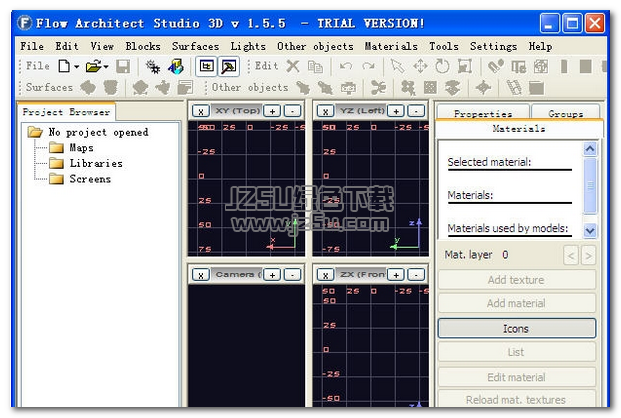Click the gears settings toolbar icon
The width and height of the screenshot is (621, 418).
[x=152, y=67]
